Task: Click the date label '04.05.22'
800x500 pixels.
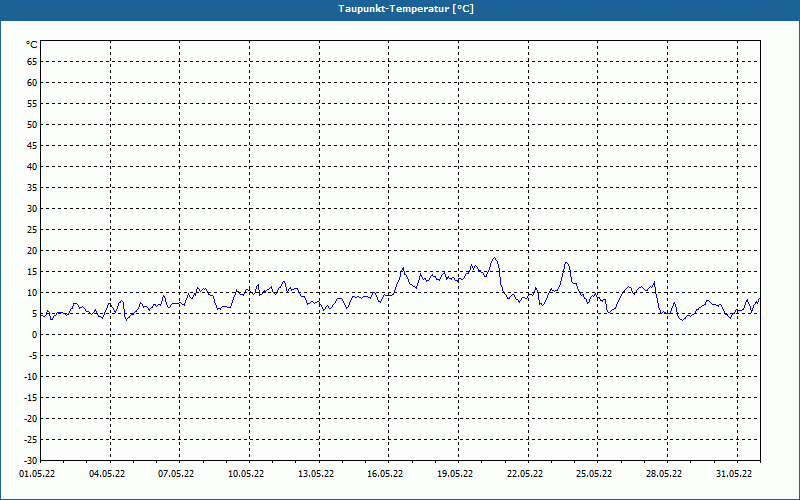Action: point(107,474)
